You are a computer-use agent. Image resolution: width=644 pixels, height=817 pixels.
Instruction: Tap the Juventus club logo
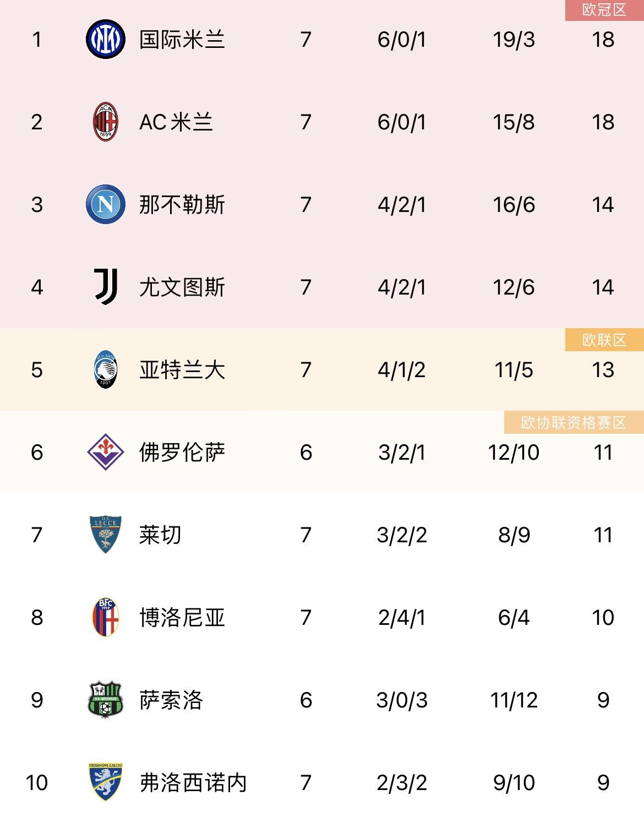[105, 287]
